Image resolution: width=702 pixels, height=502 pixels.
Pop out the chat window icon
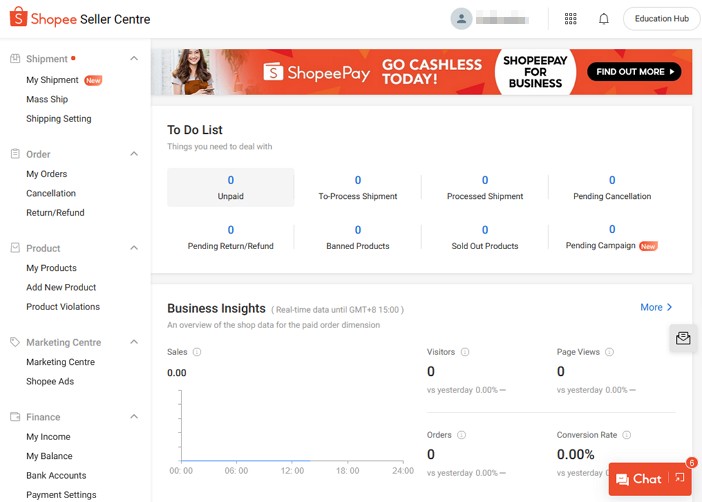point(680,478)
